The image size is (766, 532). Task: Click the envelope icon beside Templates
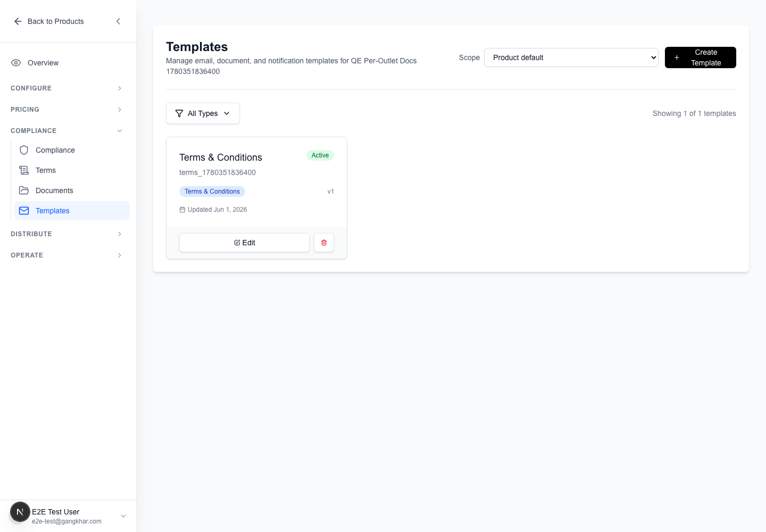tap(24, 211)
